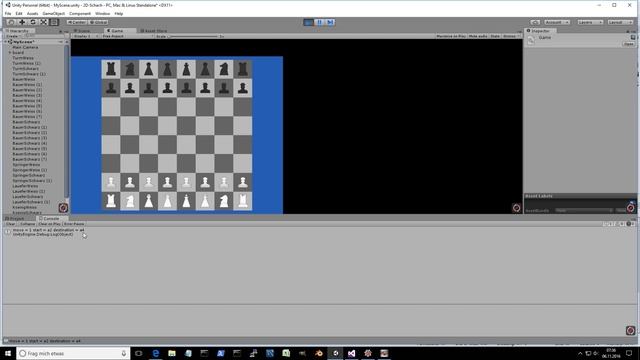Screen dimensions: 640x360
Task: Click the microphone icon in Cortana search
Action: pos(124,353)
